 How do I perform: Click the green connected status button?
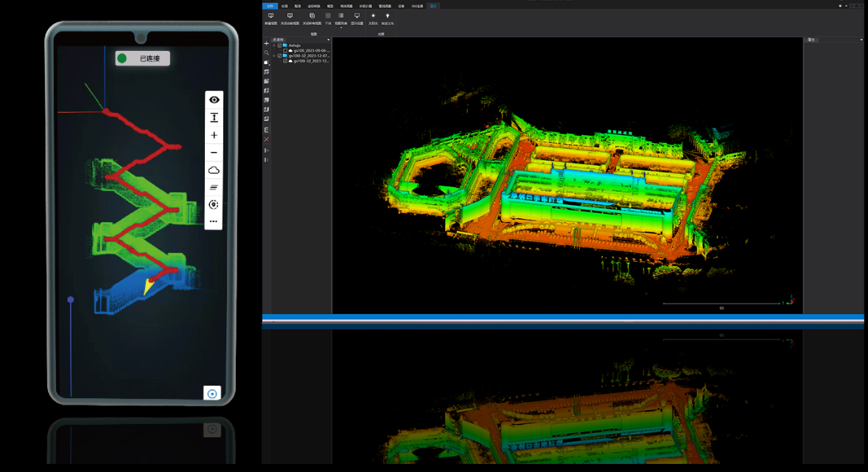click(x=143, y=58)
